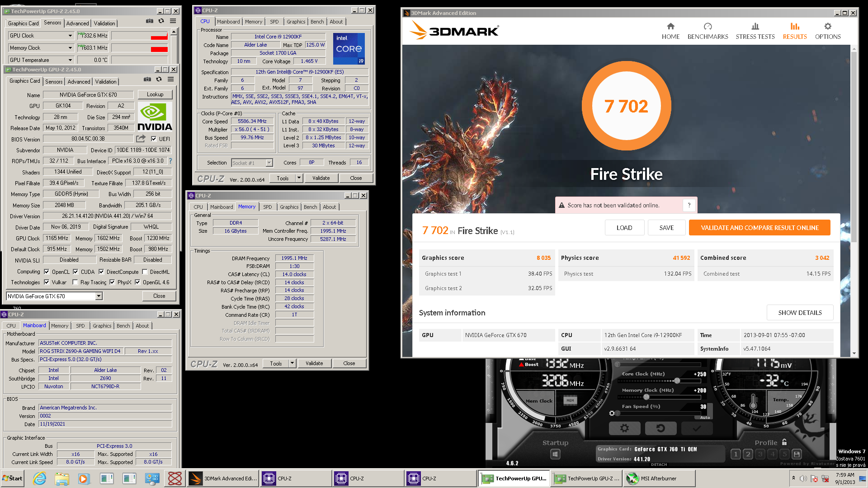
Task: Toggle the CUDA checkbox
Action: 75,272
